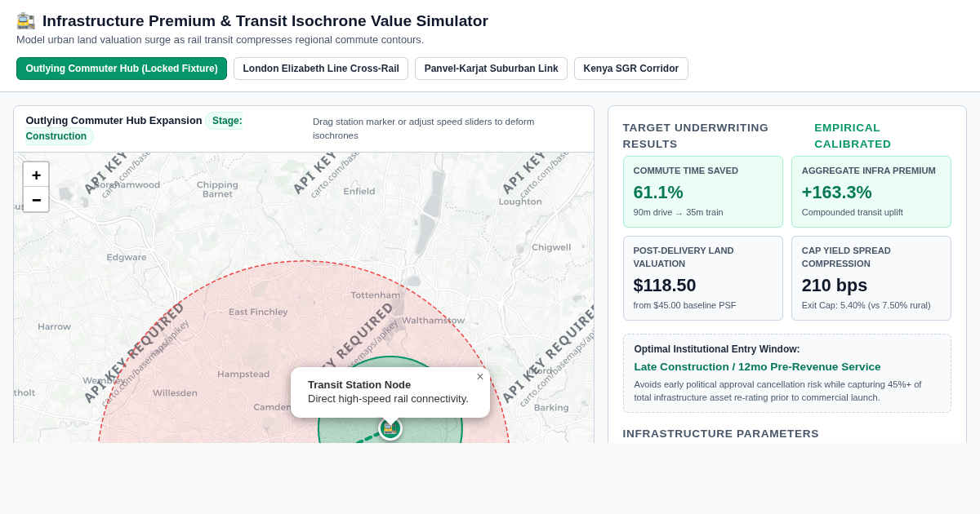This screenshot has width=980, height=514.
Task: Click the Empirical Calibrated label
Action: tap(853, 135)
